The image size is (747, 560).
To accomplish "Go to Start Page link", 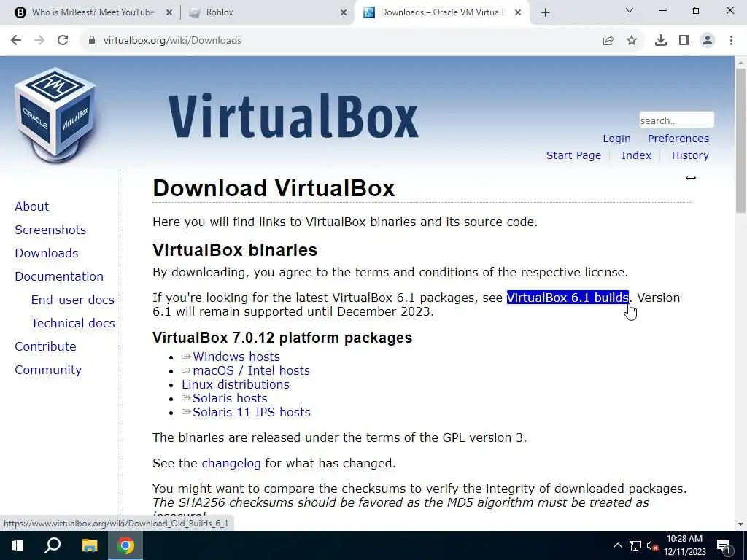I will (x=573, y=155).
